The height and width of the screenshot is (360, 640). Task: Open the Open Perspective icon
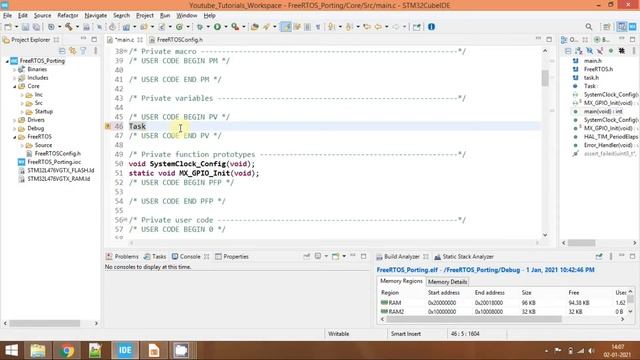pos(607,27)
